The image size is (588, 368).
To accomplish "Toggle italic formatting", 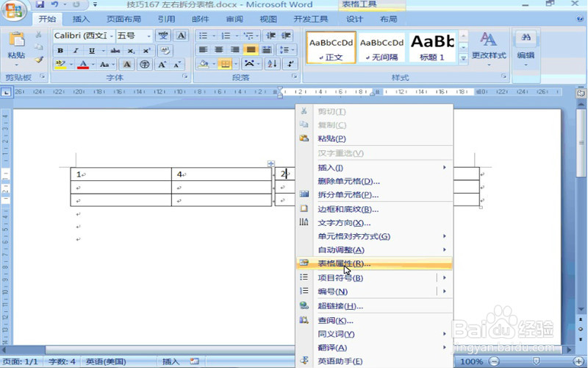I will (76, 50).
